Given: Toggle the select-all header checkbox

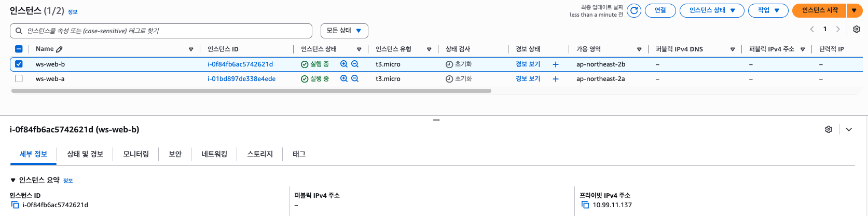Looking at the screenshot, I should tap(19, 49).
